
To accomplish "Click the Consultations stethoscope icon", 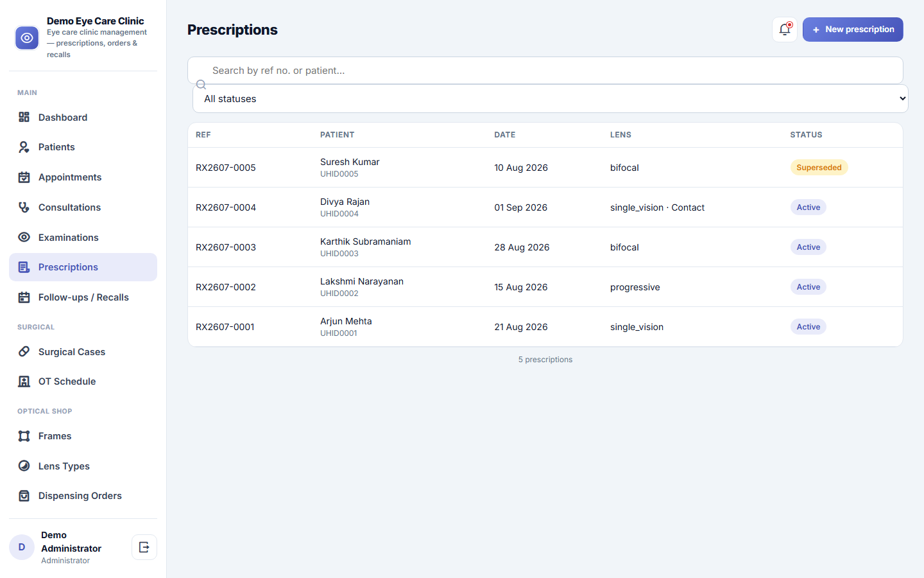I will pyautogui.click(x=24, y=207).
